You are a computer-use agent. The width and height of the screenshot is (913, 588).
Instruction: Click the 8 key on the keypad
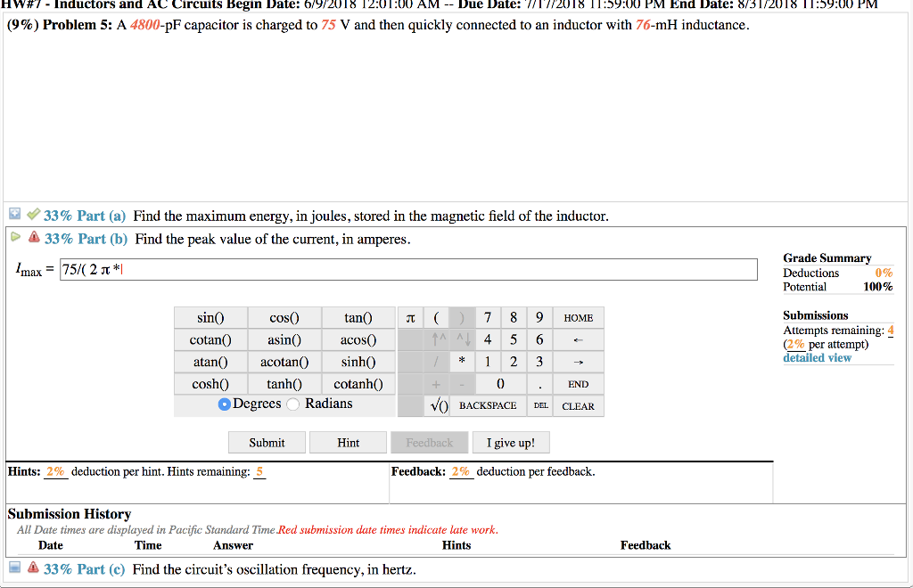pyautogui.click(x=514, y=317)
